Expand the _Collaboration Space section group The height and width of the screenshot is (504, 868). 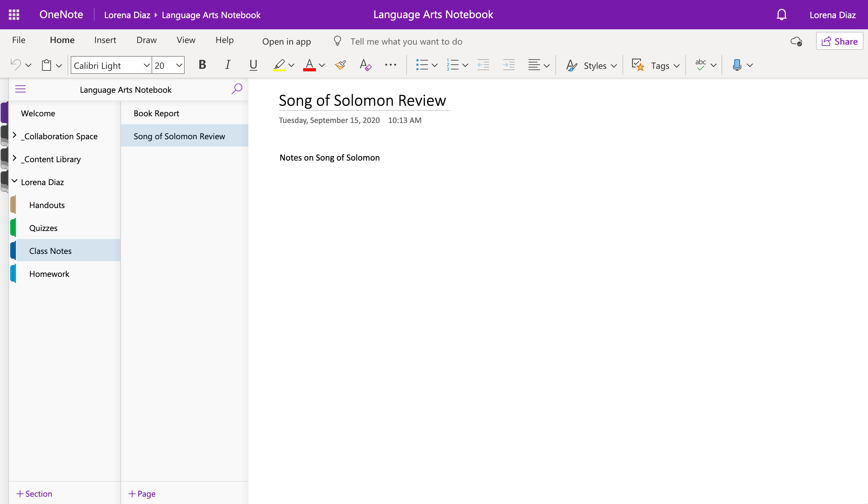14,135
